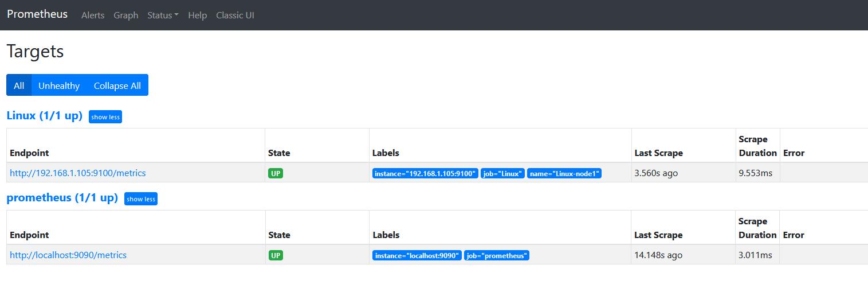Click the UP badge for 192.168.1.105:9100
This screenshot has width=868, height=300.
276,173
